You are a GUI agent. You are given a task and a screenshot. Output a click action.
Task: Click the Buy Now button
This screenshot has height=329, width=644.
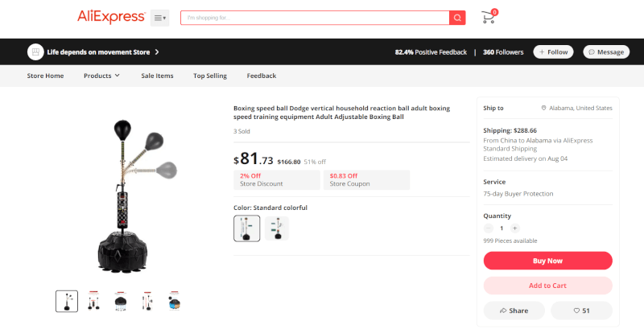coord(547,261)
